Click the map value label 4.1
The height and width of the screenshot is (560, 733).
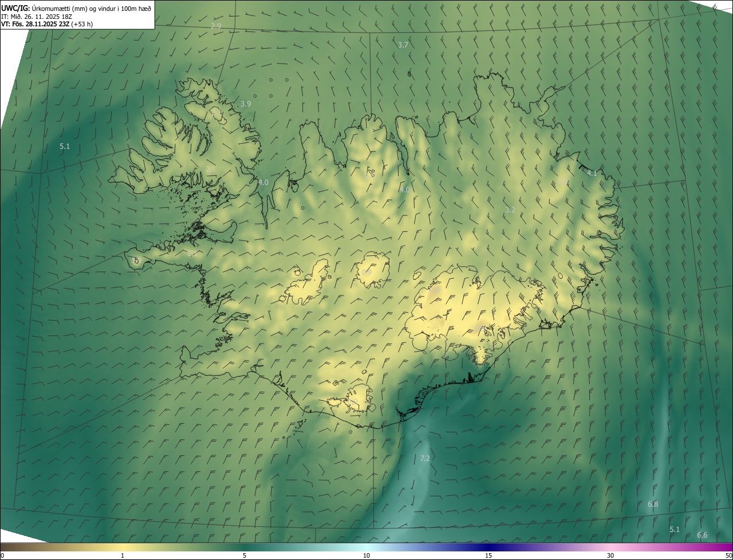[x=592, y=173]
